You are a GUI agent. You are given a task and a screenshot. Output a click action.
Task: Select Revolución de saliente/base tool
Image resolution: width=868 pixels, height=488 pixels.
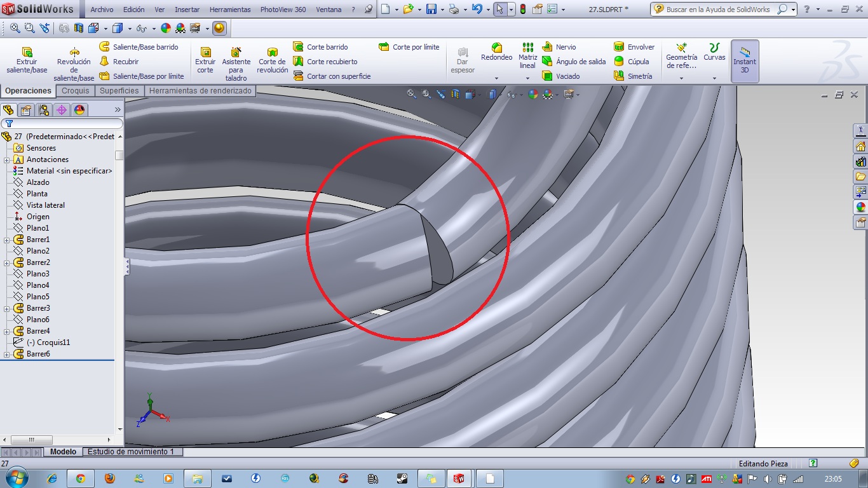[74, 64]
